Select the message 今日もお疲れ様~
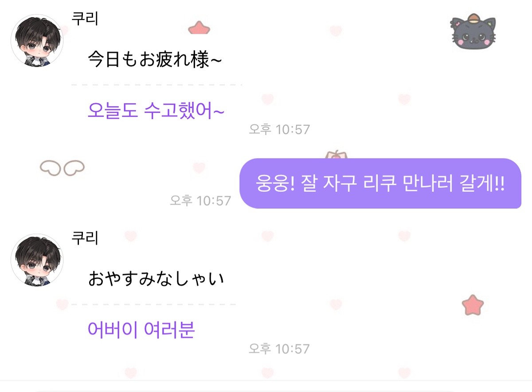 tap(154, 60)
